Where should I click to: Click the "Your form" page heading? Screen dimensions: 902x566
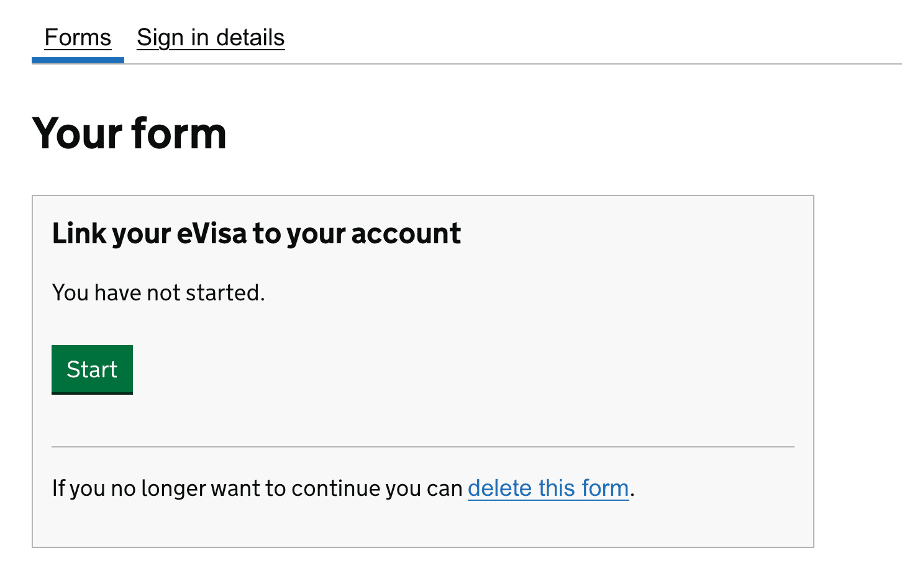tap(130, 134)
